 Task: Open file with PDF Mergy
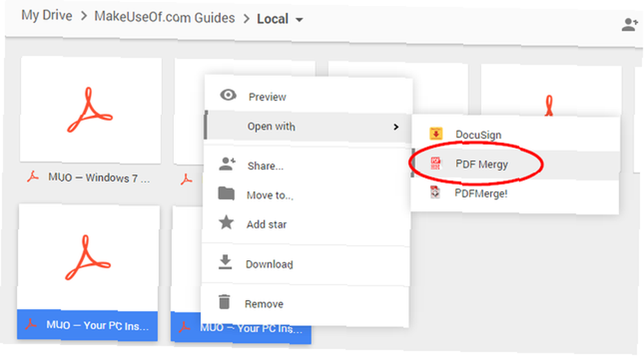coord(515,164)
